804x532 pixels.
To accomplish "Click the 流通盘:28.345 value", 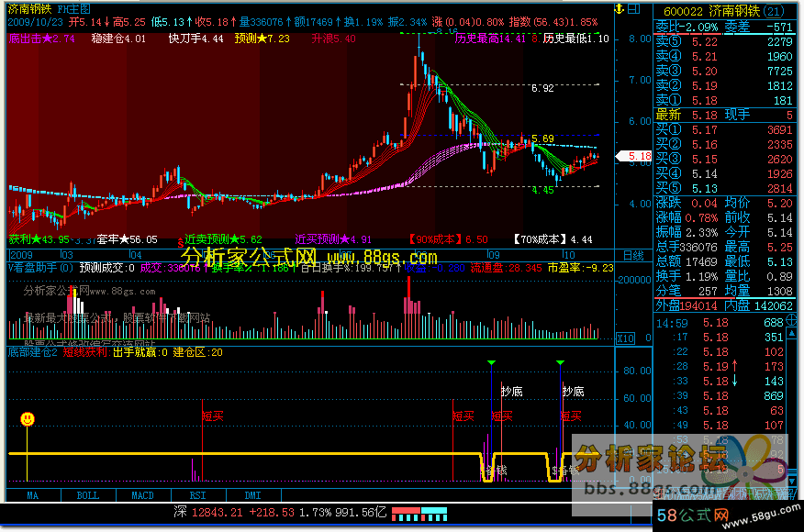I will click(x=506, y=268).
